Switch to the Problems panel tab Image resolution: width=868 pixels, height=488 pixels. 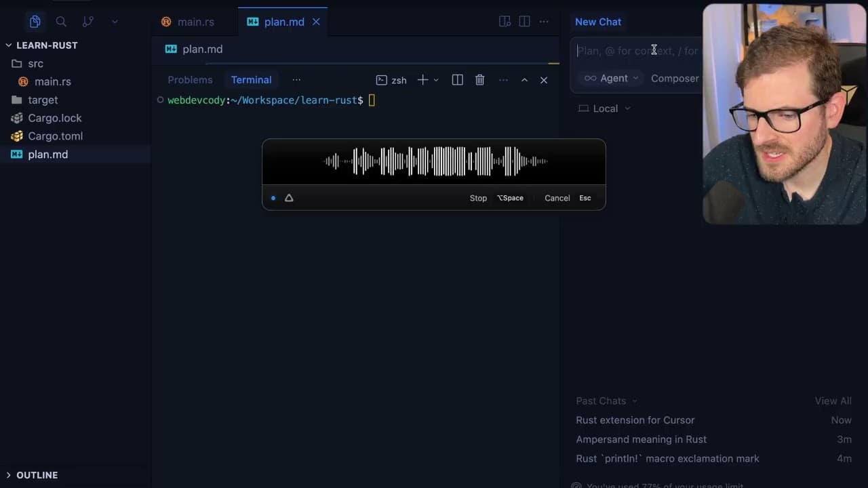190,80
